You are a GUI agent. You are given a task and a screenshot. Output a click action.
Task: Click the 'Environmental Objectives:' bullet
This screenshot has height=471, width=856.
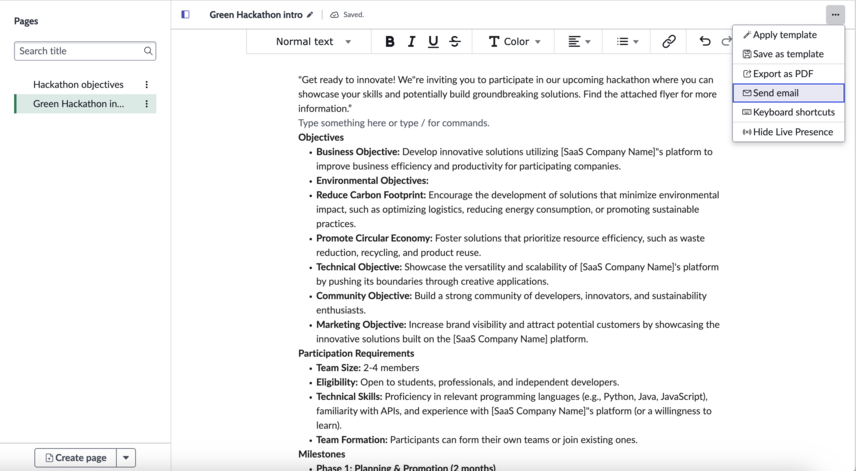[372, 181]
